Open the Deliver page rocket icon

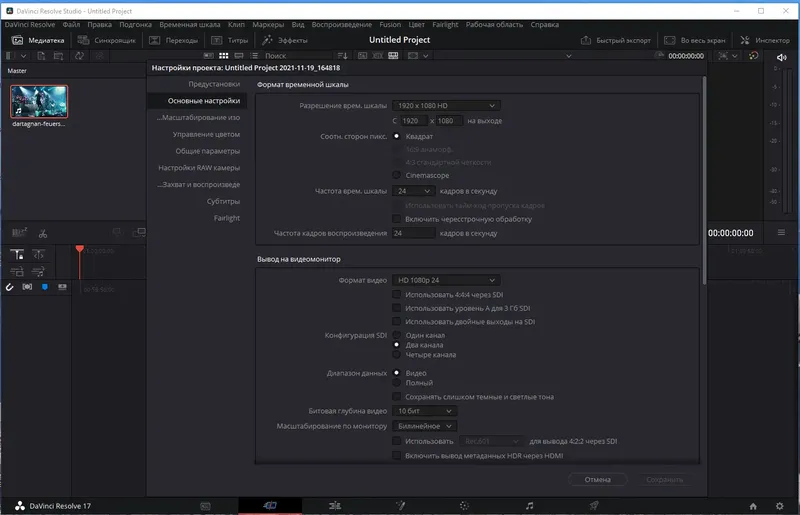click(x=594, y=506)
